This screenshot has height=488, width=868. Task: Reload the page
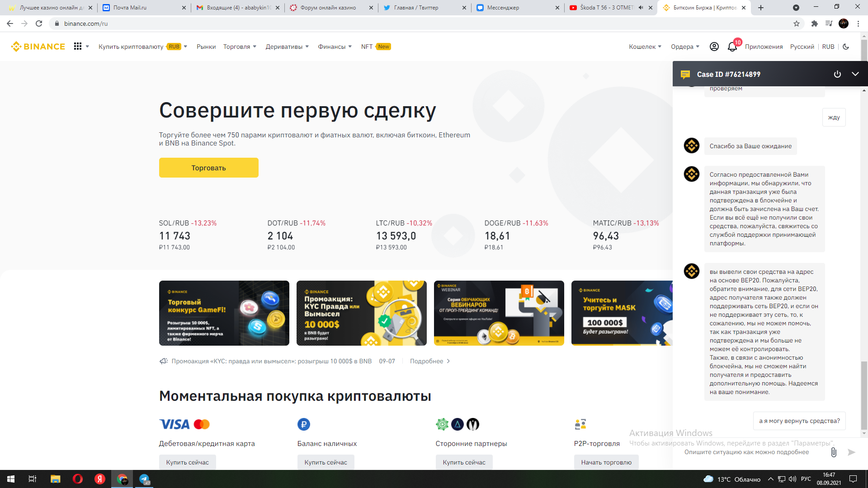pyautogui.click(x=39, y=23)
